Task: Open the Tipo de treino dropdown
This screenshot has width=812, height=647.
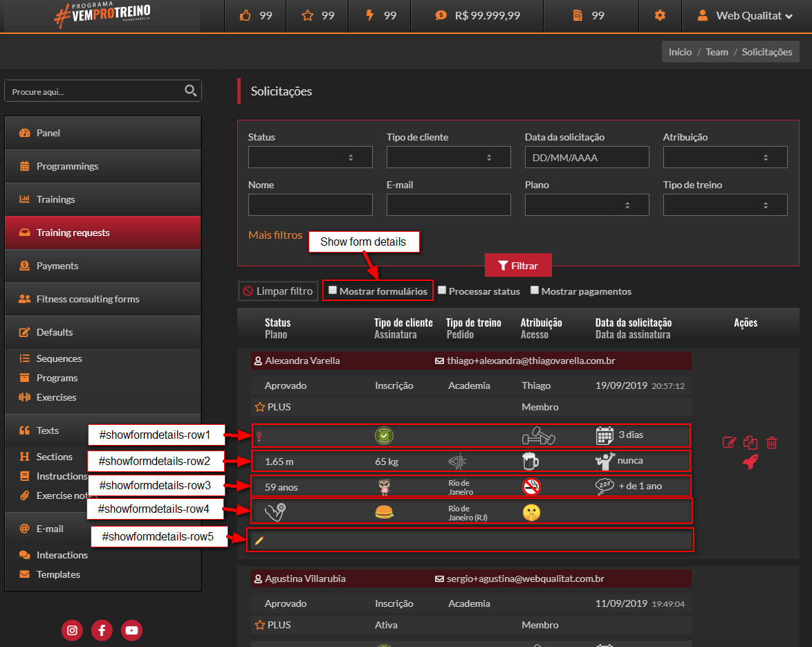Action: click(725, 205)
